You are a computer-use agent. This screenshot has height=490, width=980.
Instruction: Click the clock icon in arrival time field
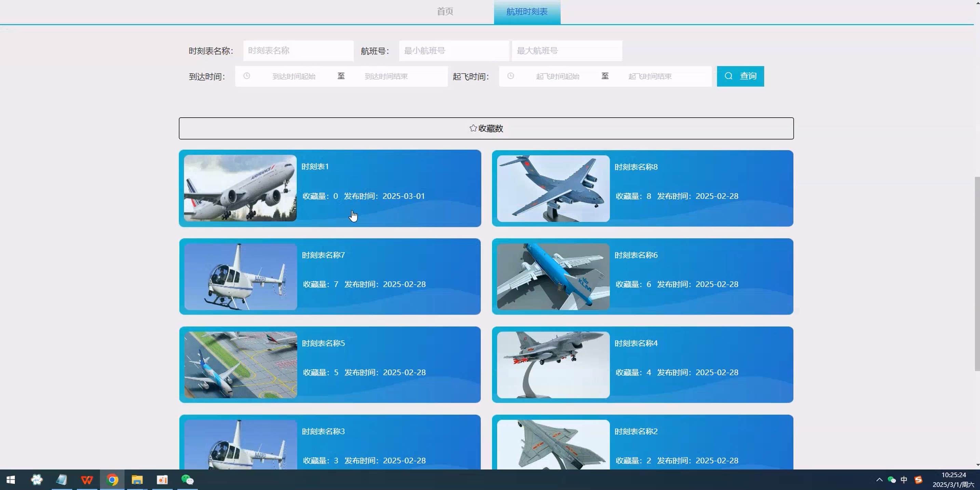246,76
